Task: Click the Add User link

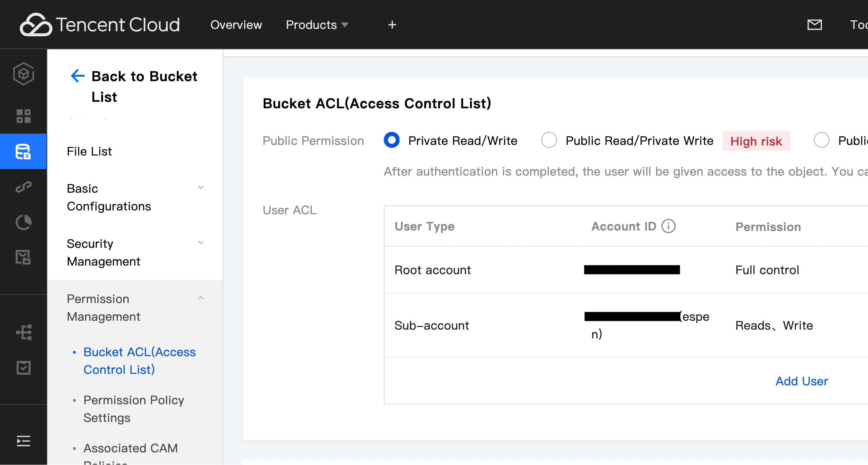Action: point(801,381)
